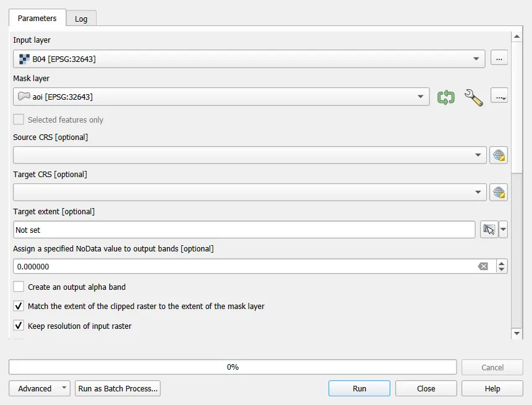The width and height of the screenshot is (532, 405).
Task: Click Run as Batch Process
Action: click(x=118, y=388)
